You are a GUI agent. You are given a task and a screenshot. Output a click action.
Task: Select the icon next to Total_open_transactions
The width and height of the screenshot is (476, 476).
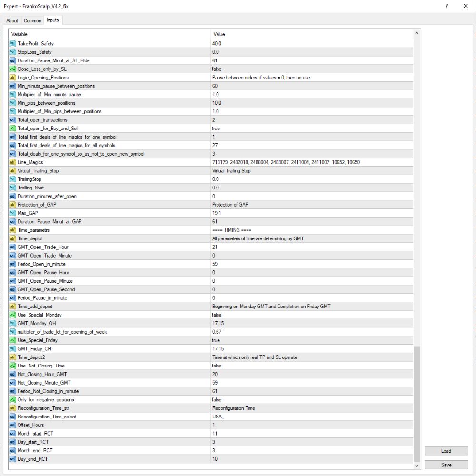tap(12, 120)
